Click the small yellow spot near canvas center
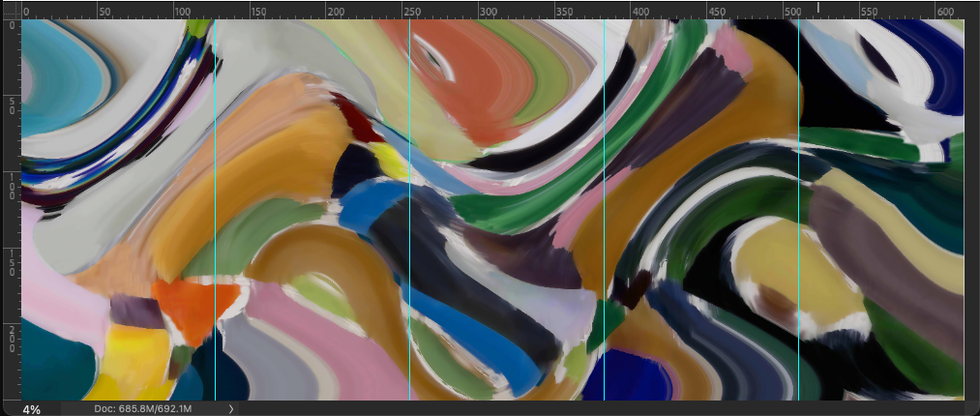Viewport: 980px width, 416px height. (x=387, y=162)
